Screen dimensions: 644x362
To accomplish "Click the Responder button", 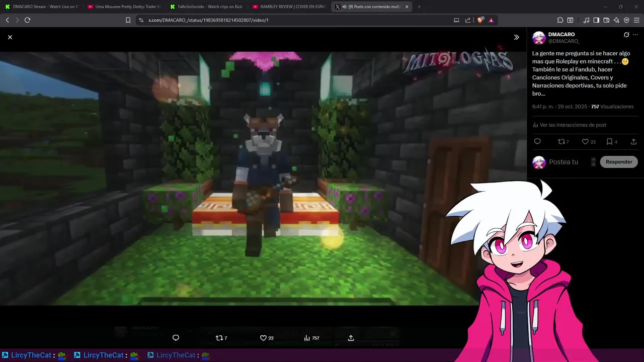I will (x=619, y=162).
